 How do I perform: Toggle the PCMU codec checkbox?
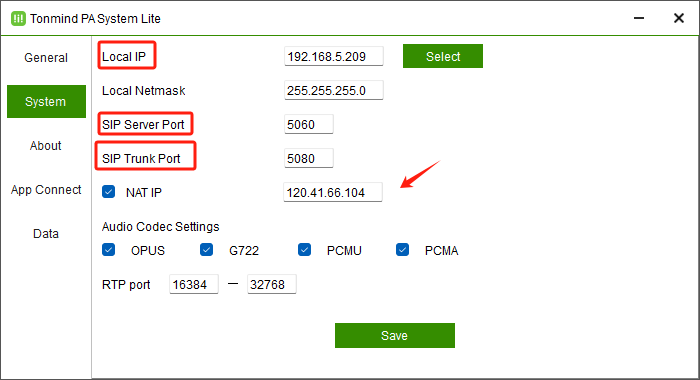304,250
